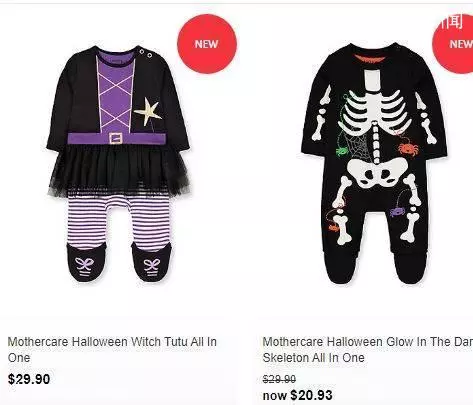Screen dimensions: 473x405
Task: Click the green spider on the skeleton suit
Action: pos(342,151)
